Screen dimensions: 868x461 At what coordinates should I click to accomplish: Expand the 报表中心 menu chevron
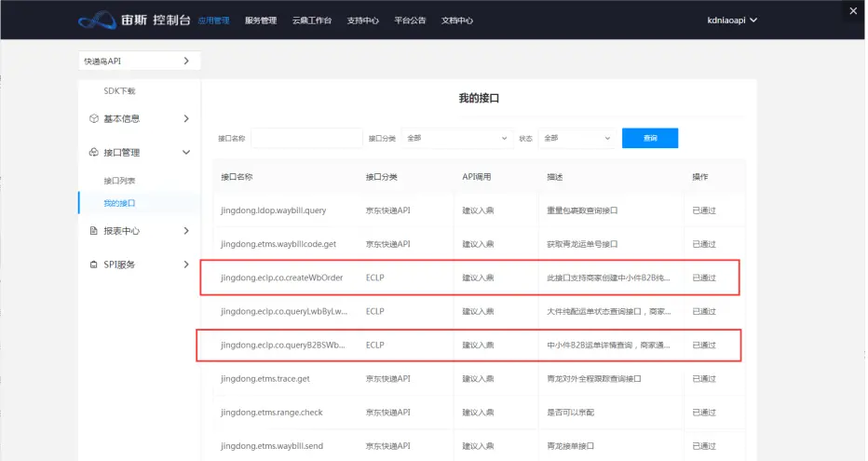point(186,231)
